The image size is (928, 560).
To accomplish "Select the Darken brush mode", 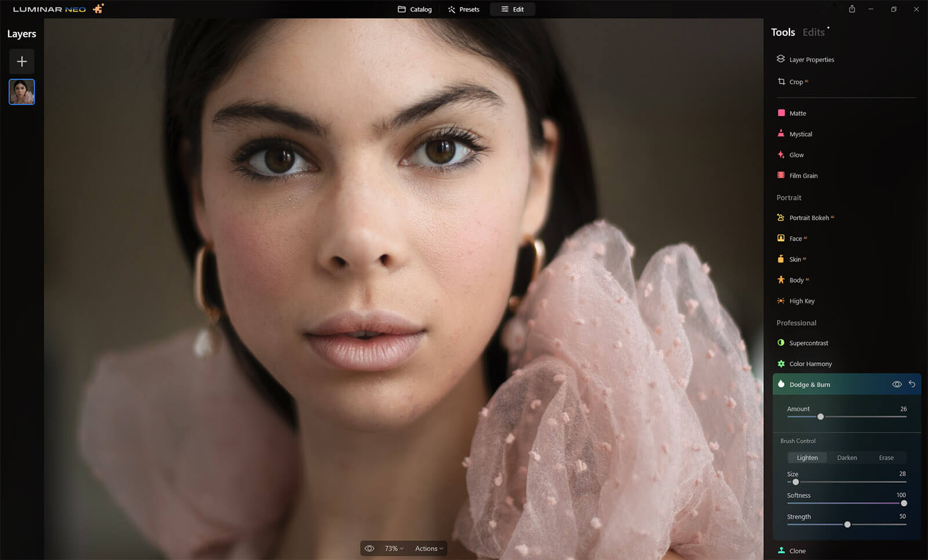I will (847, 458).
